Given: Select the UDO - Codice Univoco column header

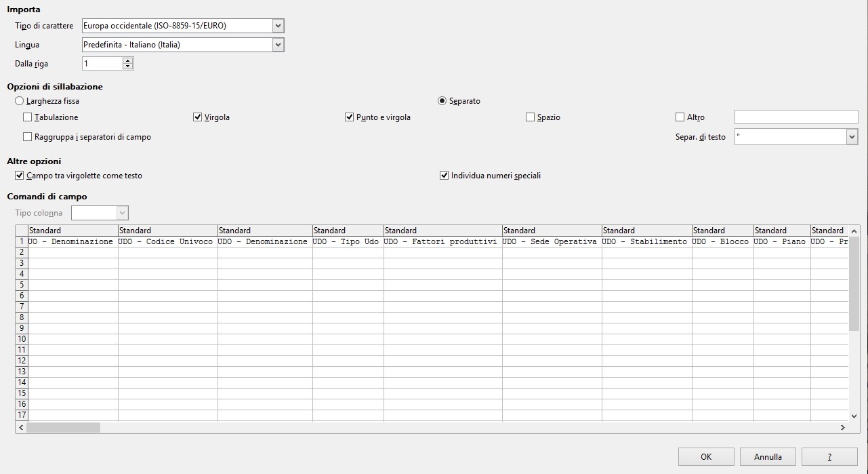Looking at the screenshot, I should tap(167, 231).
